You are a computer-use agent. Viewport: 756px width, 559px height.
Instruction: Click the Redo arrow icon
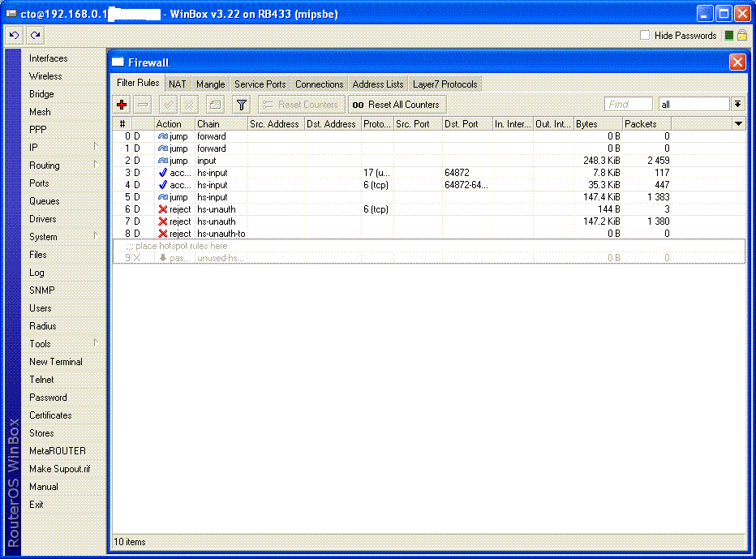tap(35, 35)
